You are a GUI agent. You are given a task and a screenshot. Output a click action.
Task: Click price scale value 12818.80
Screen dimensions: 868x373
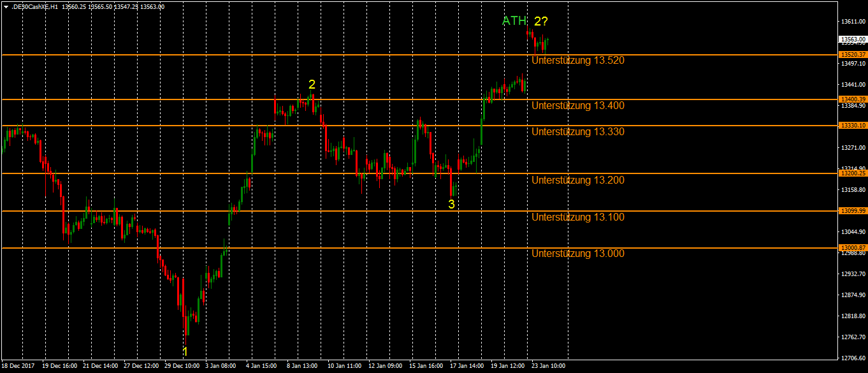(853, 316)
